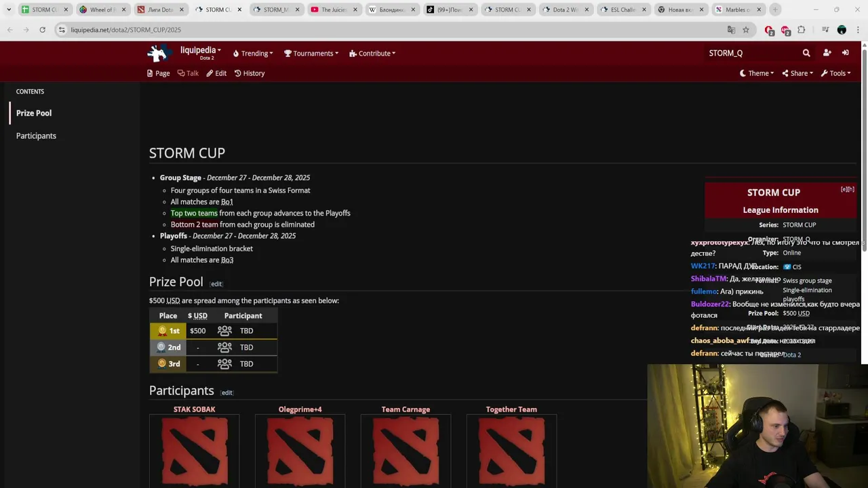Bookmark page with star icon

click(746, 30)
